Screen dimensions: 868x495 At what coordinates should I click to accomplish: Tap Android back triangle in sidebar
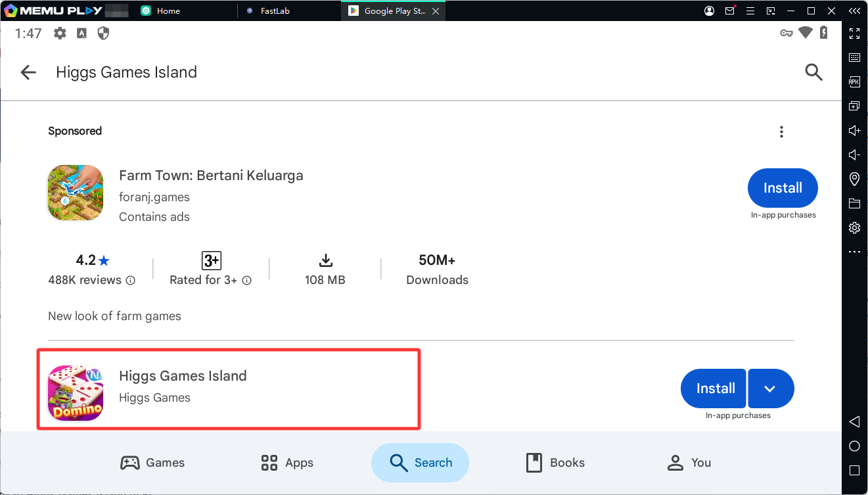854,421
